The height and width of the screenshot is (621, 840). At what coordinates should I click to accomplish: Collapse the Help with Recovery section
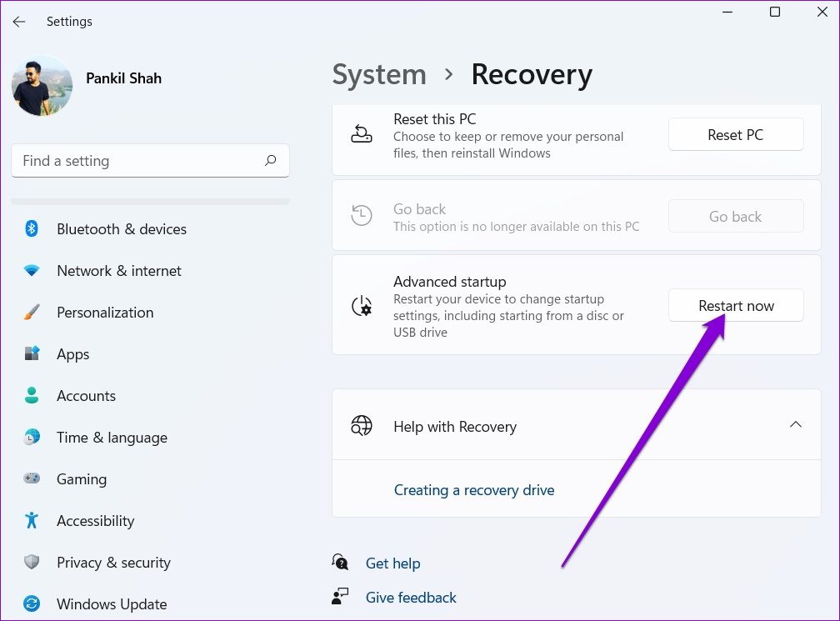pos(795,425)
